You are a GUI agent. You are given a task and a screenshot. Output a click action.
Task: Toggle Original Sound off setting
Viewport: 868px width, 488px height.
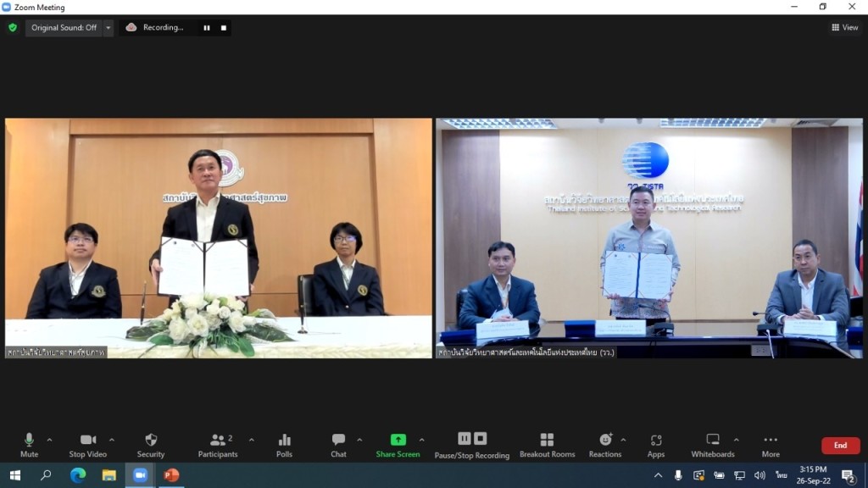(63, 27)
